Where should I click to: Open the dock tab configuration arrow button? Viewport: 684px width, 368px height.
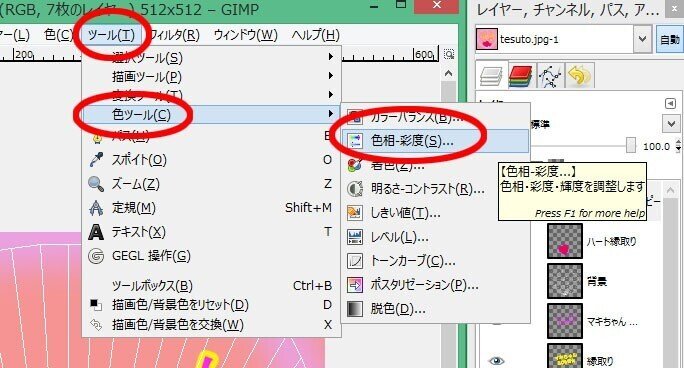pos(670,103)
